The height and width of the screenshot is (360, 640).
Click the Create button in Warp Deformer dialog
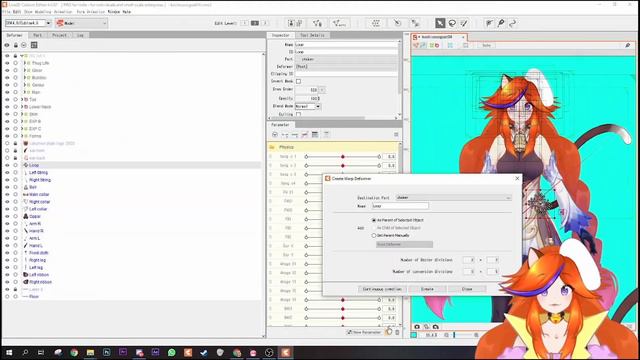coord(427,289)
